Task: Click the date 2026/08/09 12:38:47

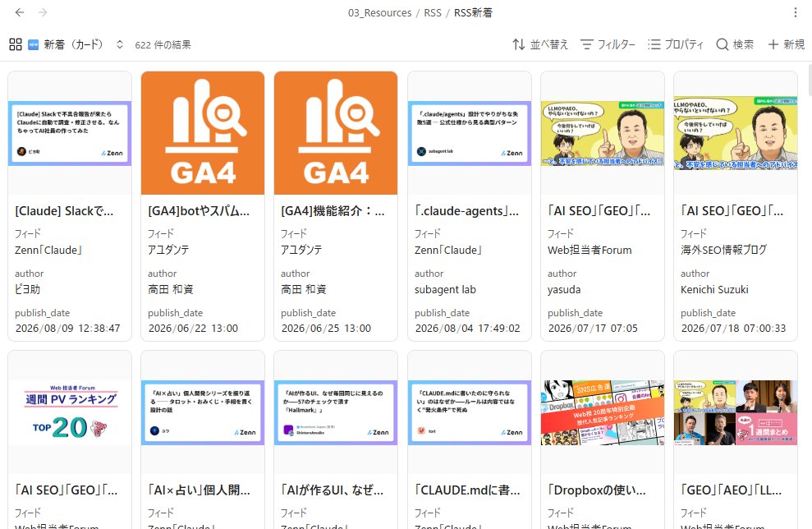Action: (68, 328)
